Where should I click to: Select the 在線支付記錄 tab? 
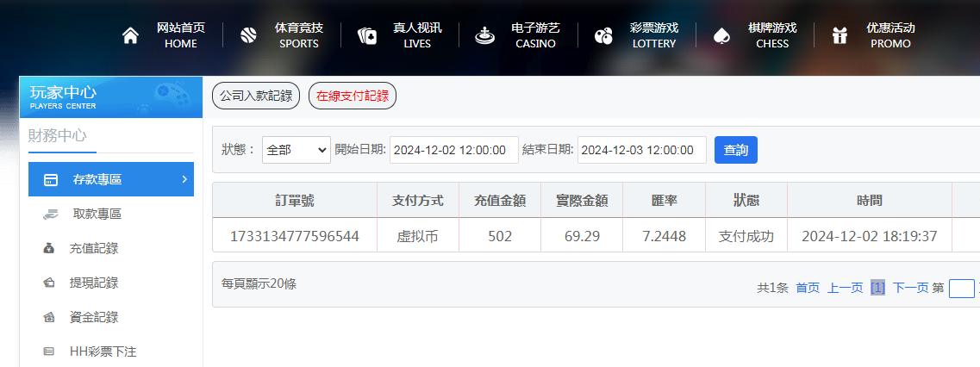point(352,96)
